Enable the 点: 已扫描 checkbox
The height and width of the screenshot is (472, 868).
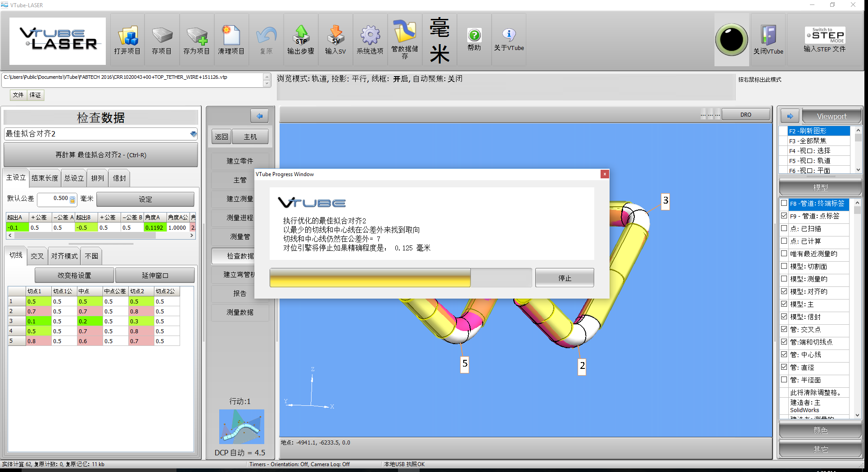point(784,228)
